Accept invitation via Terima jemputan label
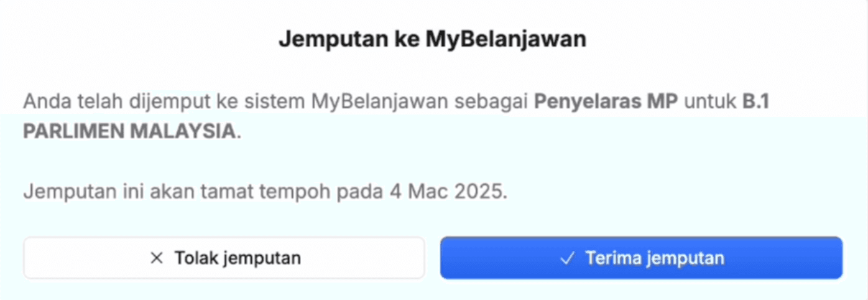 [x=654, y=258]
